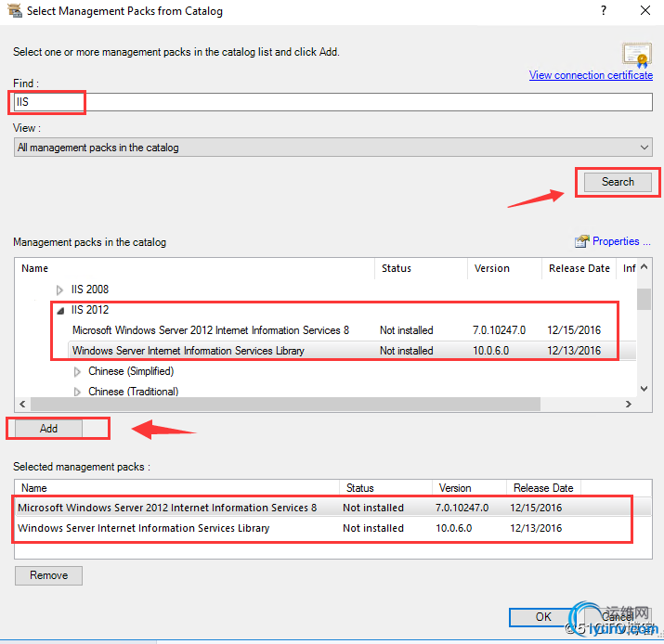Open the View connection certificate link
The image size is (664, 644).
591,75
